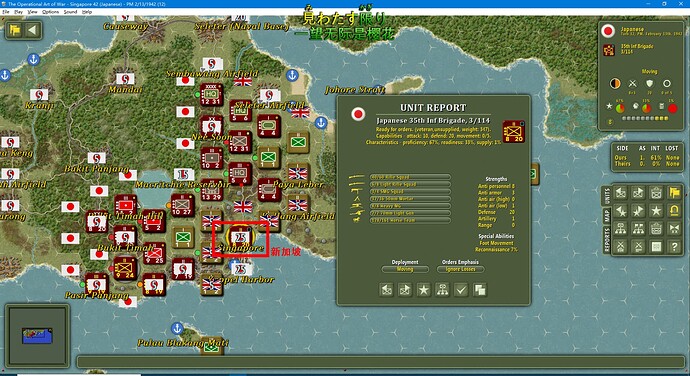Confirm with the checkmark button in Unit Report

[461, 290]
